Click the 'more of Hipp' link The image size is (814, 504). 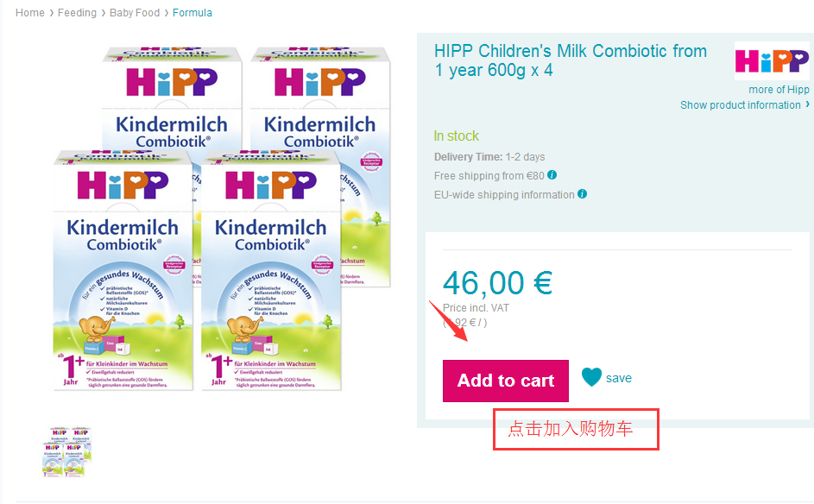779,90
